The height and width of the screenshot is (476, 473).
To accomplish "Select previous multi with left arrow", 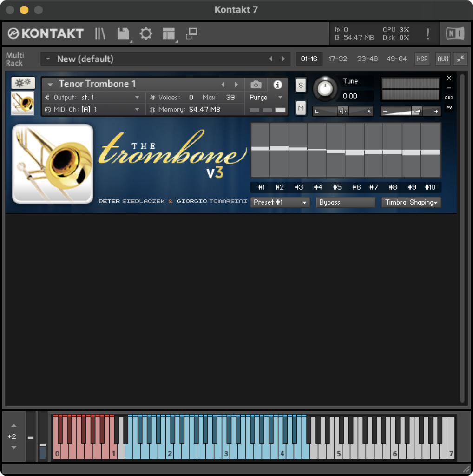I will point(271,59).
